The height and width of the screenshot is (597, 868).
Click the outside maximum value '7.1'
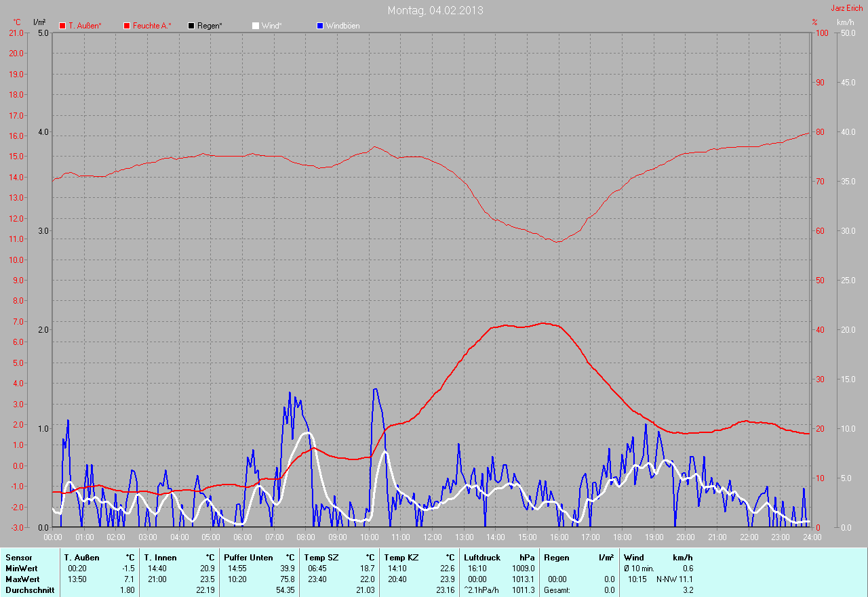[x=129, y=579]
